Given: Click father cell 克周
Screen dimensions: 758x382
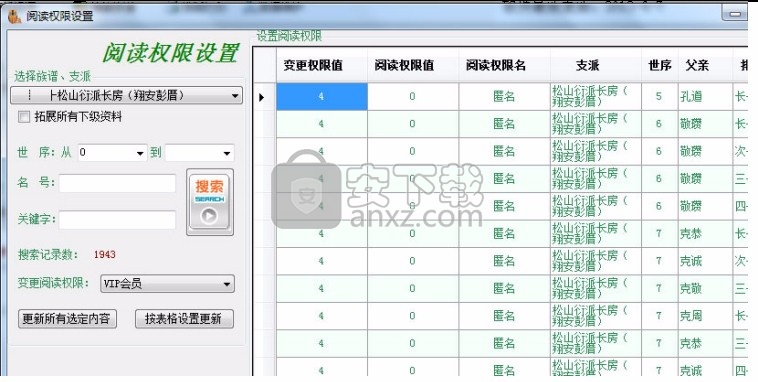Looking at the screenshot, I should coord(706,316).
